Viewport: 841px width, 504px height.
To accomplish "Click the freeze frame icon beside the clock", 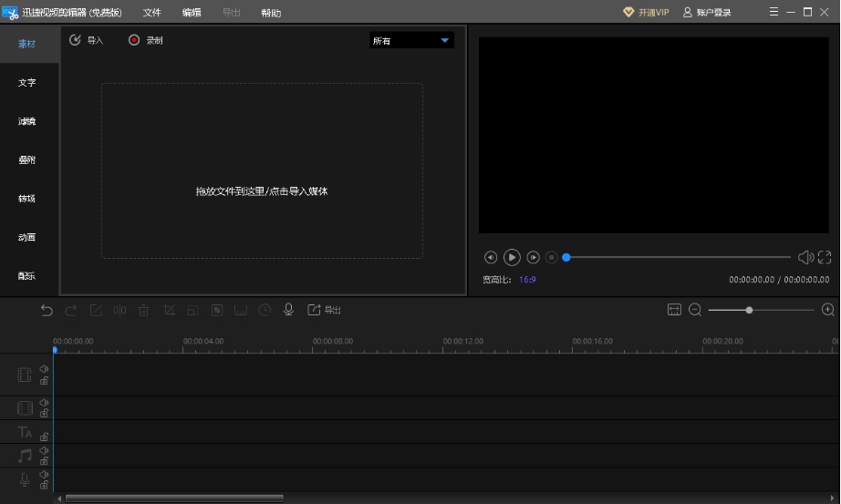I will pyautogui.click(x=241, y=310).
